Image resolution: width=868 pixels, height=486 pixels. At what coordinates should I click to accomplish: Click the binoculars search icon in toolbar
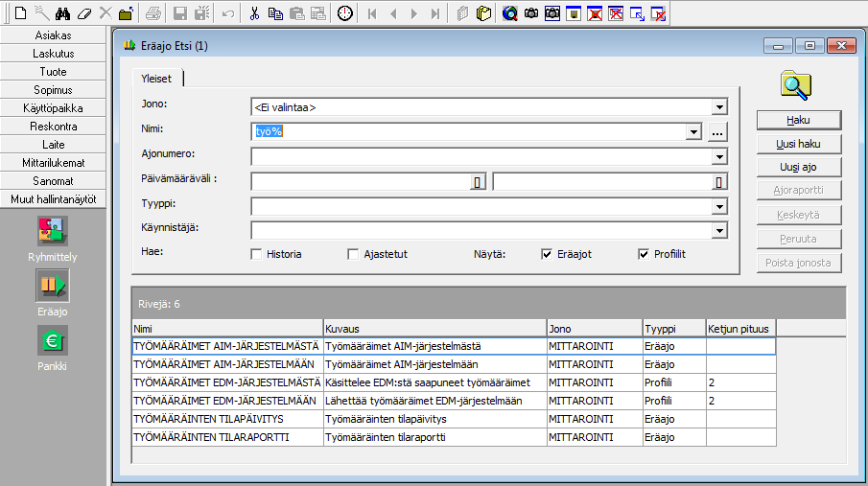click(62, 13)
